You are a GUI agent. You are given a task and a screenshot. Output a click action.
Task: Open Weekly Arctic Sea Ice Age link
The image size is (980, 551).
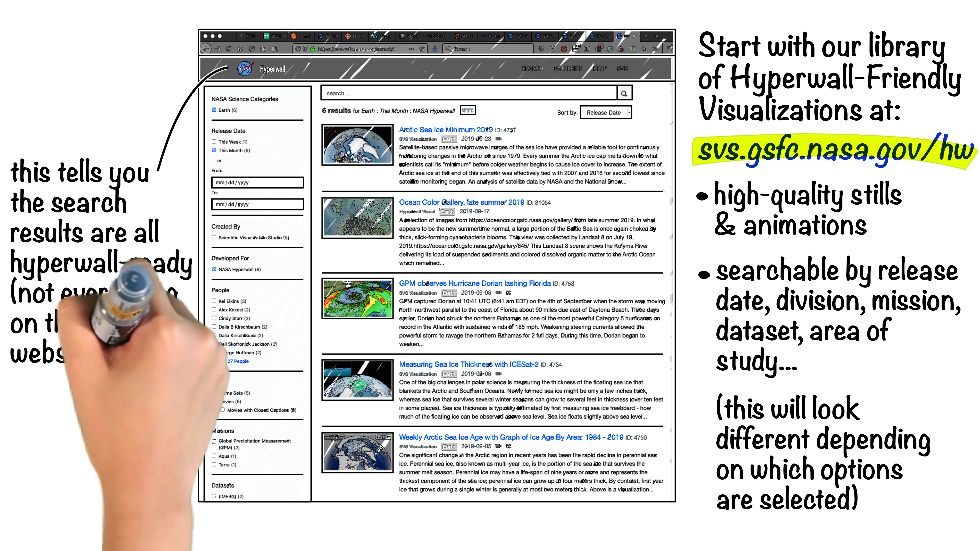tap(511, 437)
